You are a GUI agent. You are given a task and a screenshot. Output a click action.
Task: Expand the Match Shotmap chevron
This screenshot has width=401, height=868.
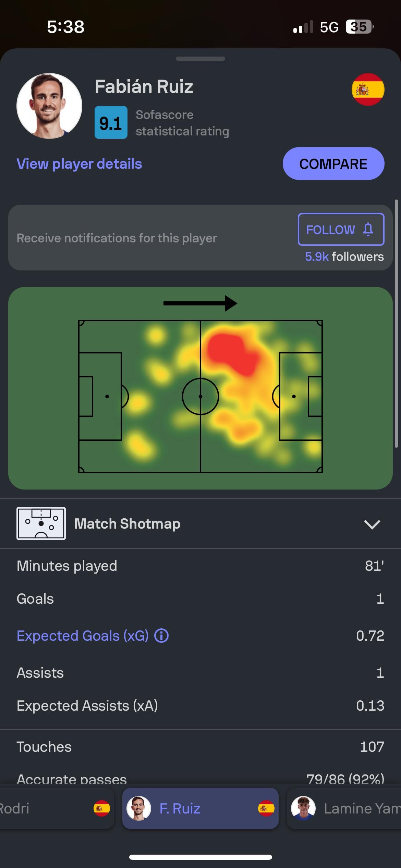(x=372, y=524)
